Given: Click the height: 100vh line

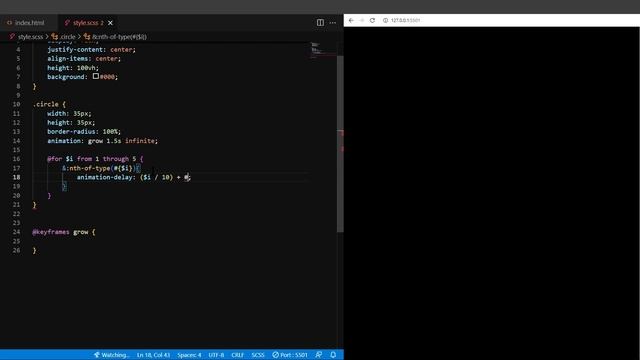Looking at the screenshot, I should [73, 68].
